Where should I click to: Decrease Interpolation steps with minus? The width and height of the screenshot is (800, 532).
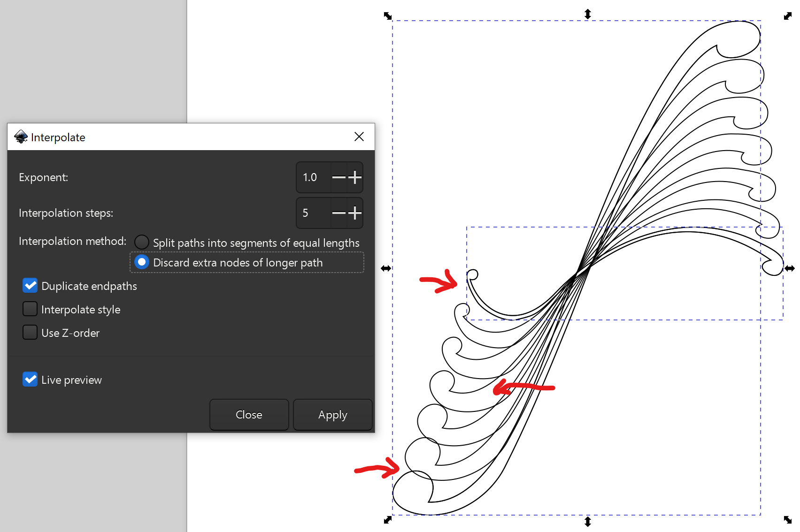click(x=338, y=213)
